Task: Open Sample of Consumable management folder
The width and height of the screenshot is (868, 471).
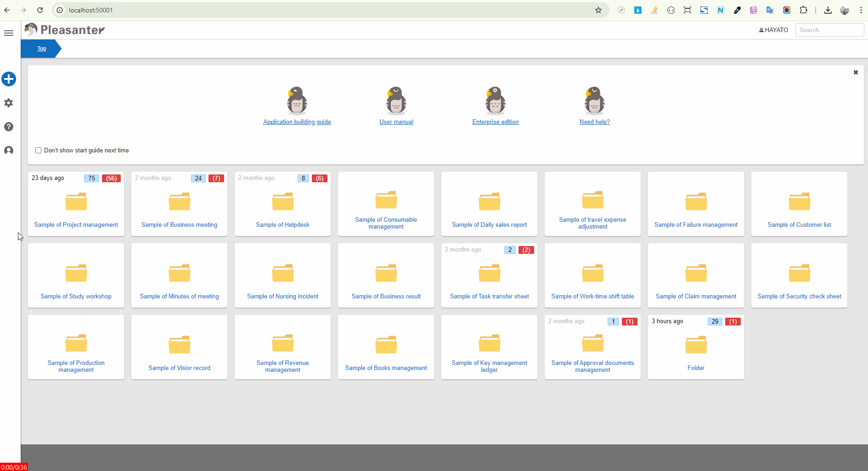Action: pos(386,204)
